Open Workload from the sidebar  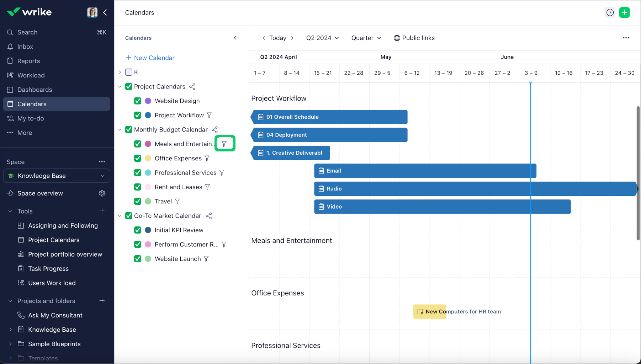point(31,75)
